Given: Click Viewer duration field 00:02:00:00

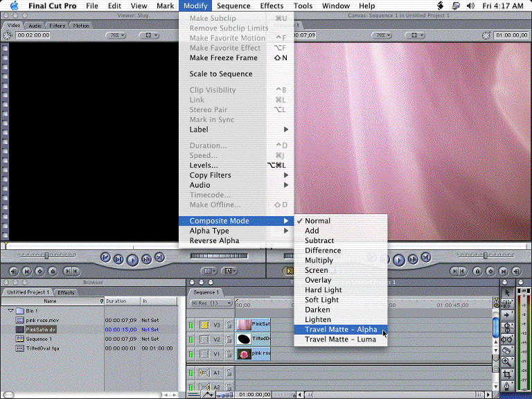Looking at the screenshot, I should click(33, 35).
